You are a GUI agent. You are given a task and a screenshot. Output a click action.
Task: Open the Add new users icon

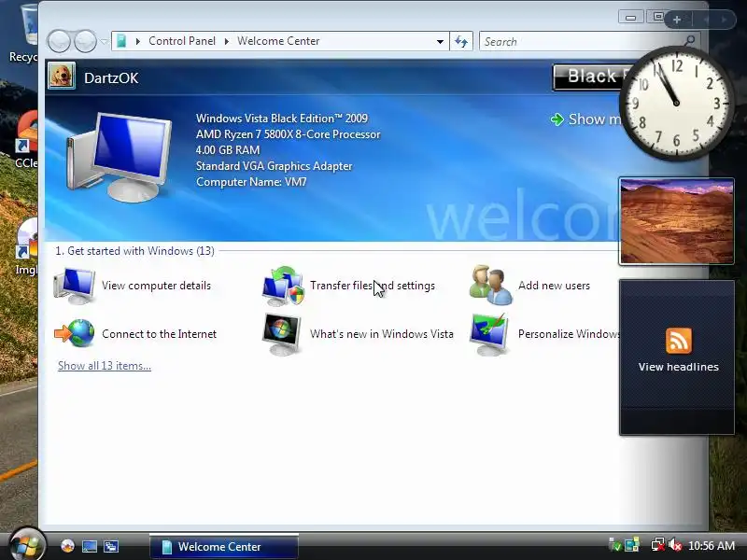pyautogui.click(x=491, y=286)
